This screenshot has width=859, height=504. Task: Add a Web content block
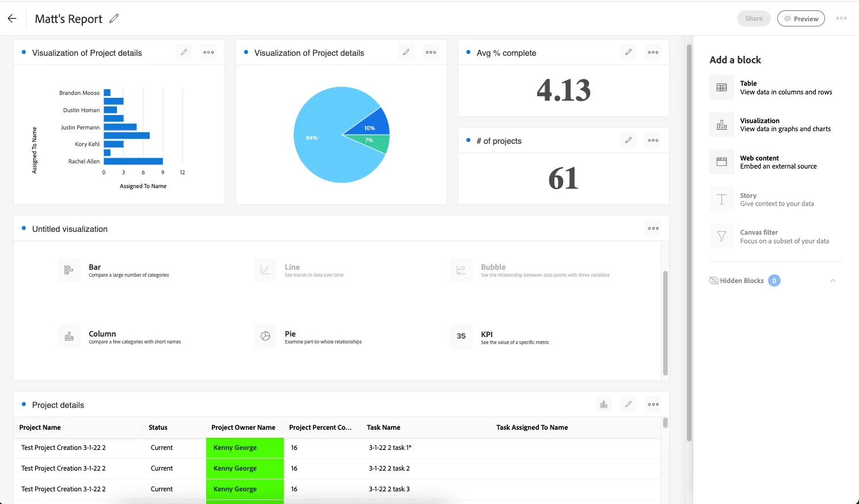point(763,162)
